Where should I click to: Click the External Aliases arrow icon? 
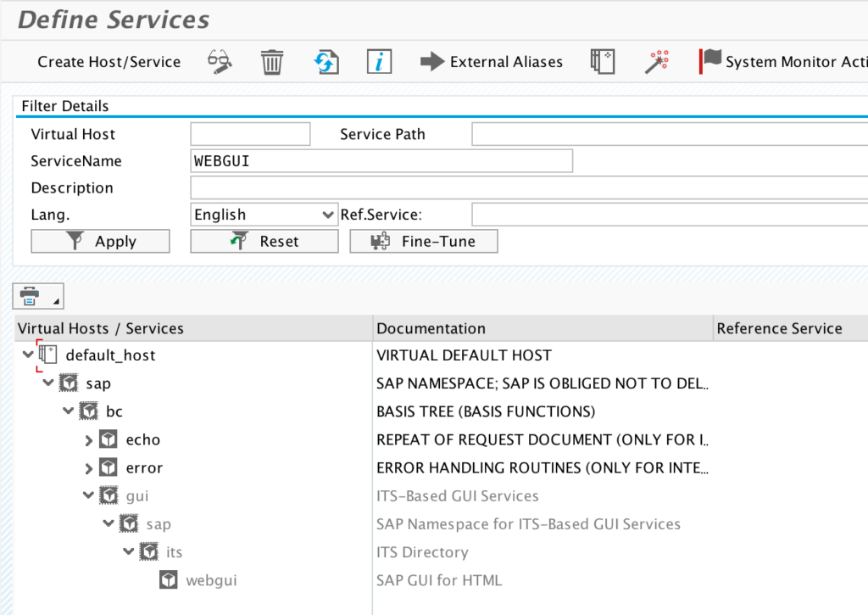[432, 61]
